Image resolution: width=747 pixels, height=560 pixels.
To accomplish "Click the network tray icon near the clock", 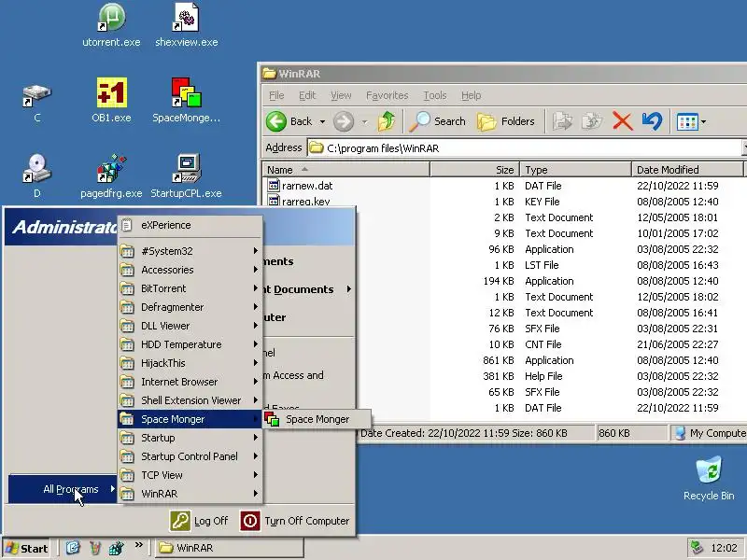I will [697, 548].
